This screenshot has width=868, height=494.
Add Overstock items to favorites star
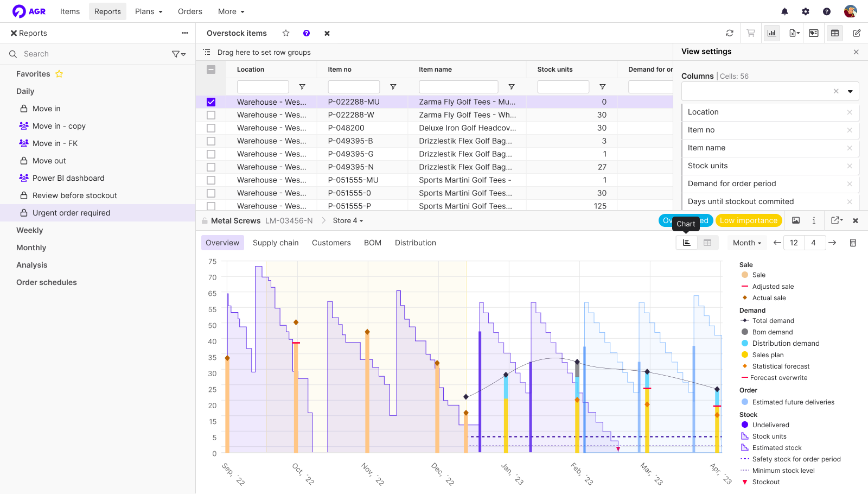coord(286,33)
